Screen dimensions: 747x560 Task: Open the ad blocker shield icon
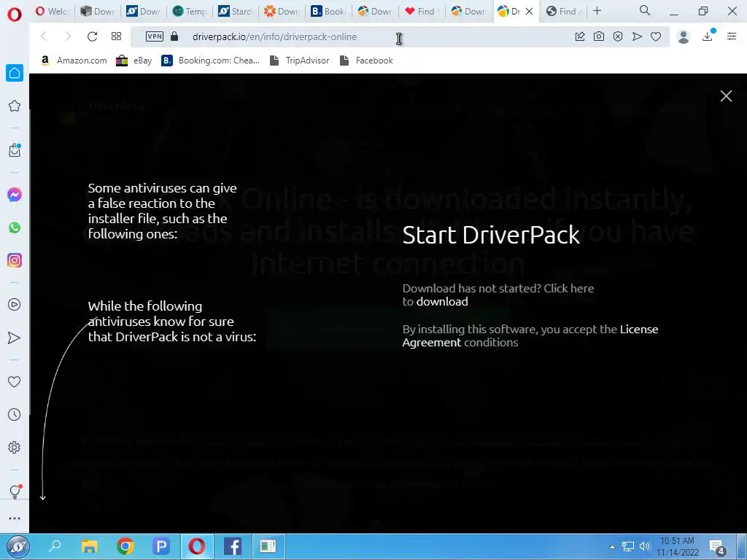coord(618,36)
